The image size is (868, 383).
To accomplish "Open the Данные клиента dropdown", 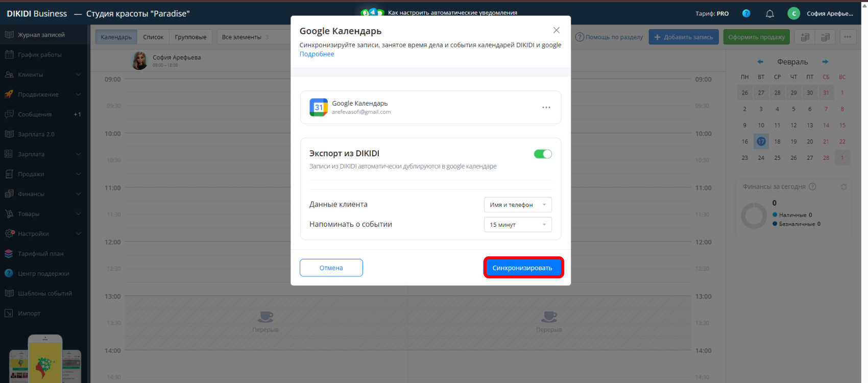I will coord(518,205).
